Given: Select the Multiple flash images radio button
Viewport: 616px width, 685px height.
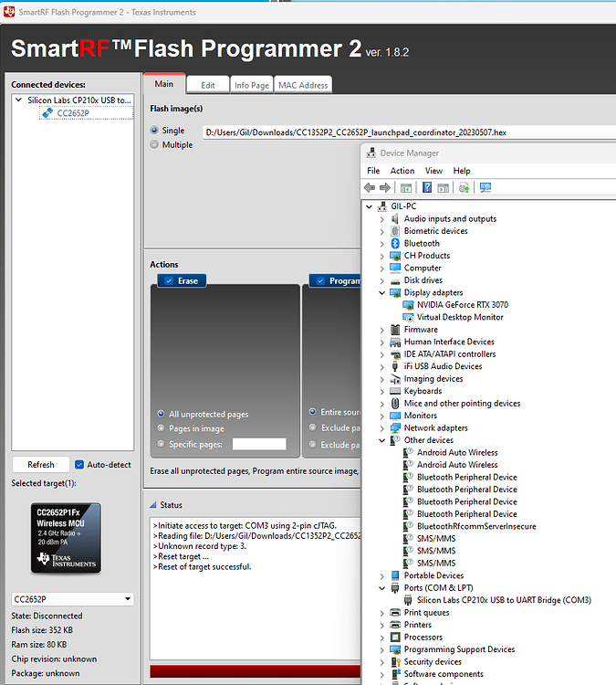Looking at the screenshot, I should click(x=154, y=144).
